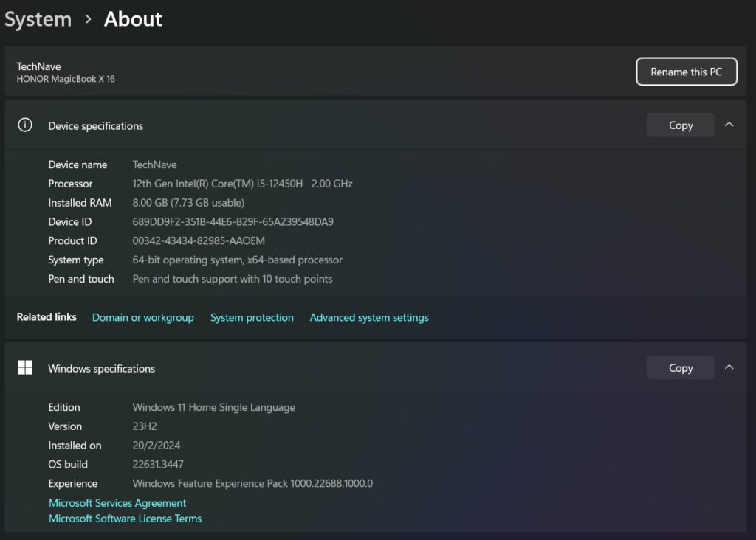Viewport: 756px width, 540px height.
Task: Select the OS build value 22631.3447
Action: (158, 464)
